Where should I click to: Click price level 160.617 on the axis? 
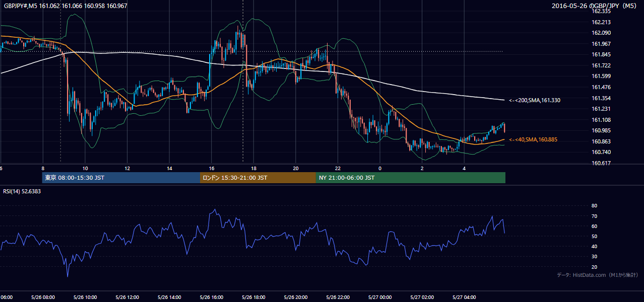[x=601, y=163]
